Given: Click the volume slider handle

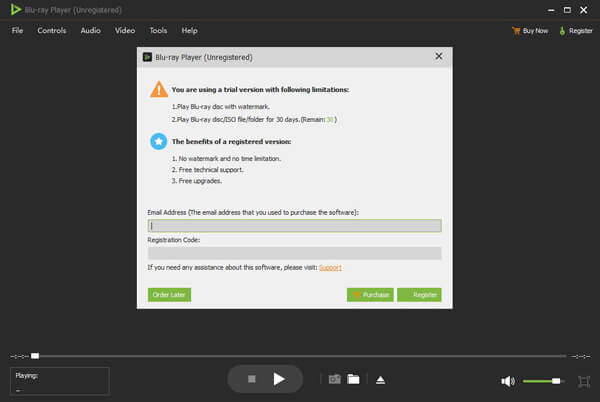Looking at the screenshot, I should pyautogui.click(x=556, y=381).
